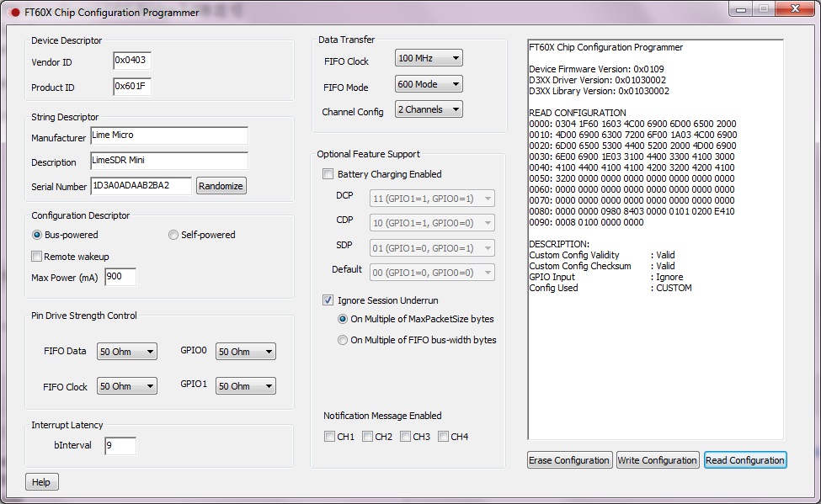This screenshot has height=504, width=821.
Task: Edit the Manufacturer text field
Action: coord(169,135)
